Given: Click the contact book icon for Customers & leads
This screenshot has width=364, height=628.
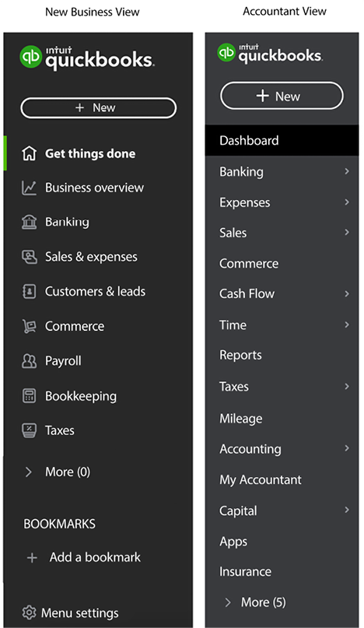Looking at the screenshot, I should pos(29,292).
